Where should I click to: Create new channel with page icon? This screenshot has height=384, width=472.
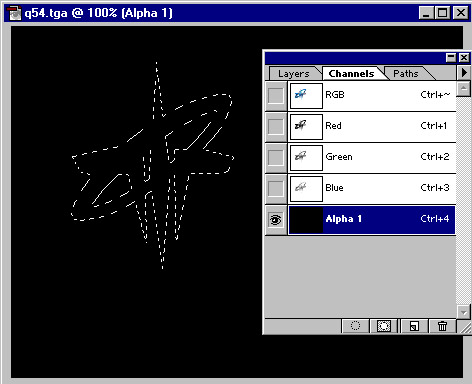pos(414,326)
